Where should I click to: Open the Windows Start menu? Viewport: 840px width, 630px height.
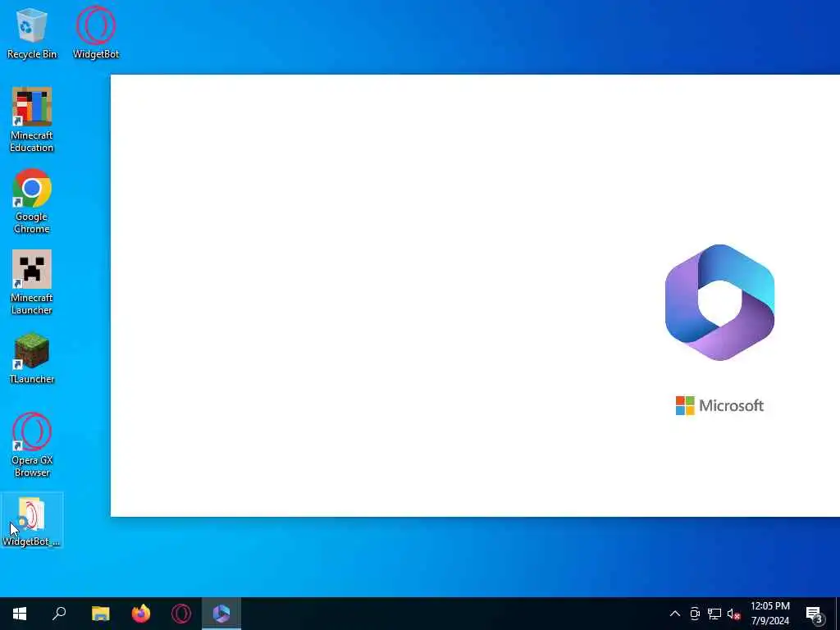20,614
